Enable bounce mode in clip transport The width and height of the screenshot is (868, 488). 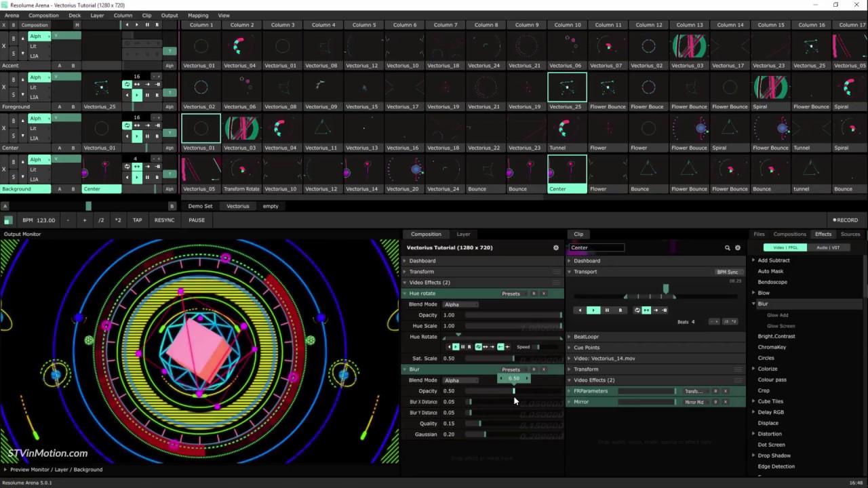646,310
